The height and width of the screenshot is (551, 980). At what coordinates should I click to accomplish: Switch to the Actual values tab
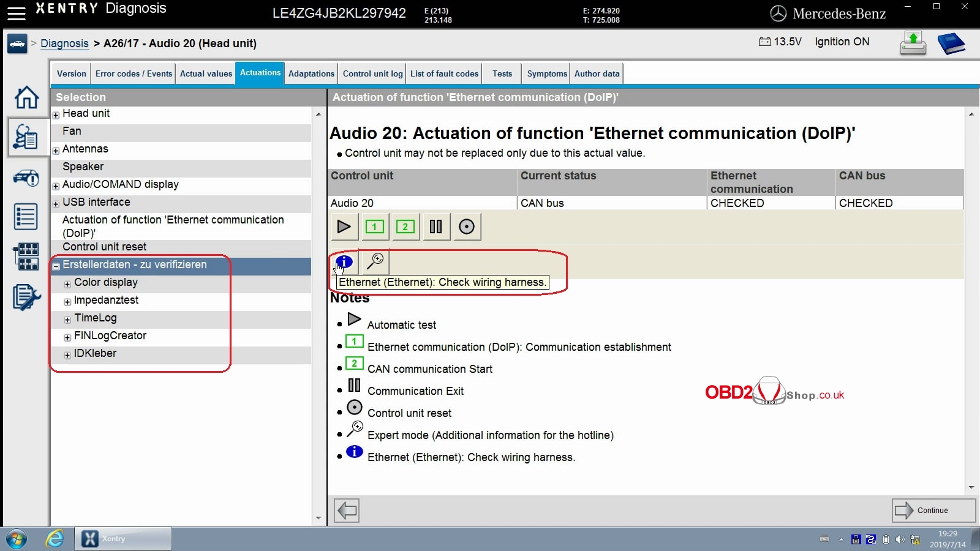point(206,73)
